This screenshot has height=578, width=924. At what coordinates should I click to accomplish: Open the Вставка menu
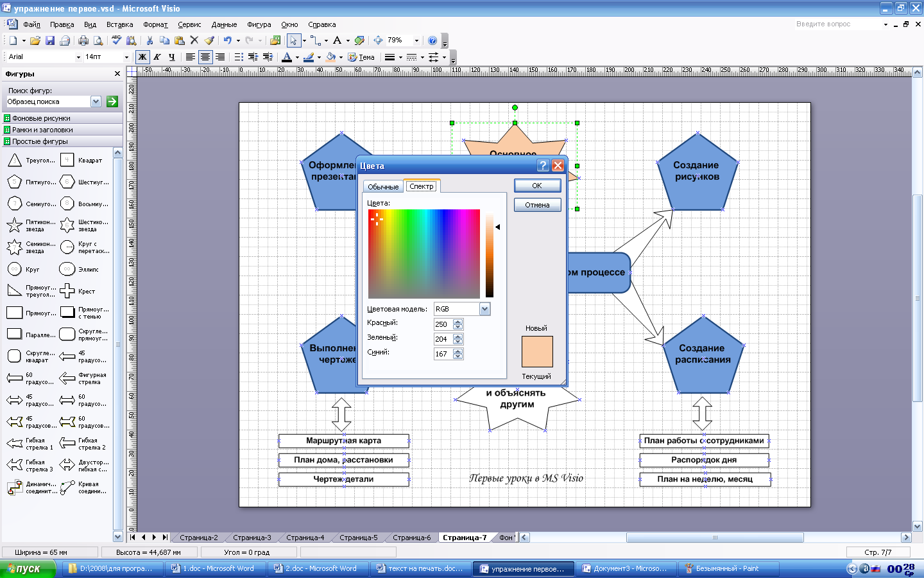click(119, 24)
